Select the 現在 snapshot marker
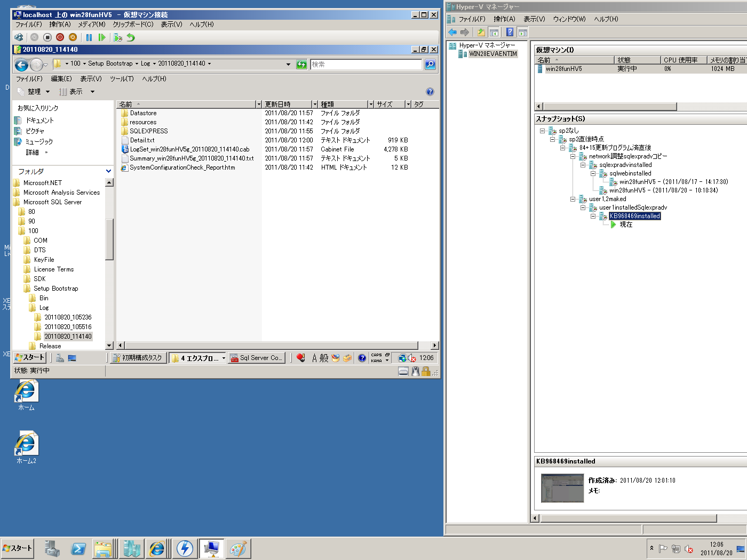The width and height of the screenshot is (747, 560). coord(625,225)
